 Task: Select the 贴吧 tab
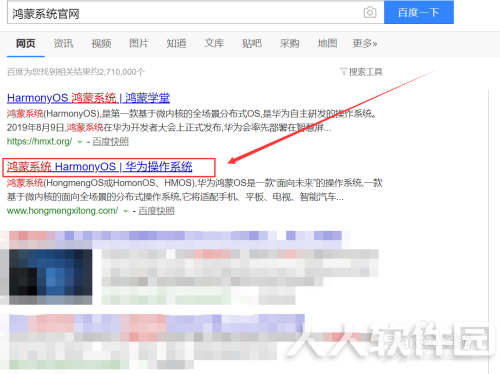[252, 43]
